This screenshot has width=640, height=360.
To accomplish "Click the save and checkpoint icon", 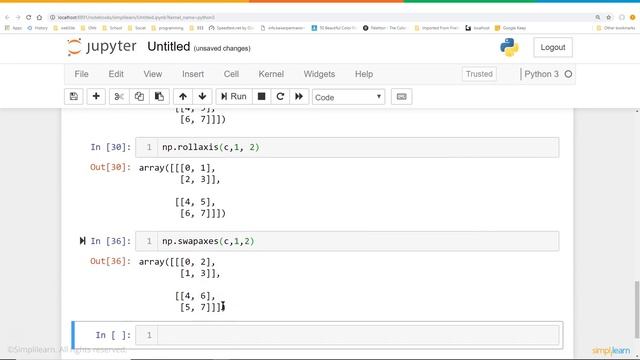I will [x=74, y=97].
